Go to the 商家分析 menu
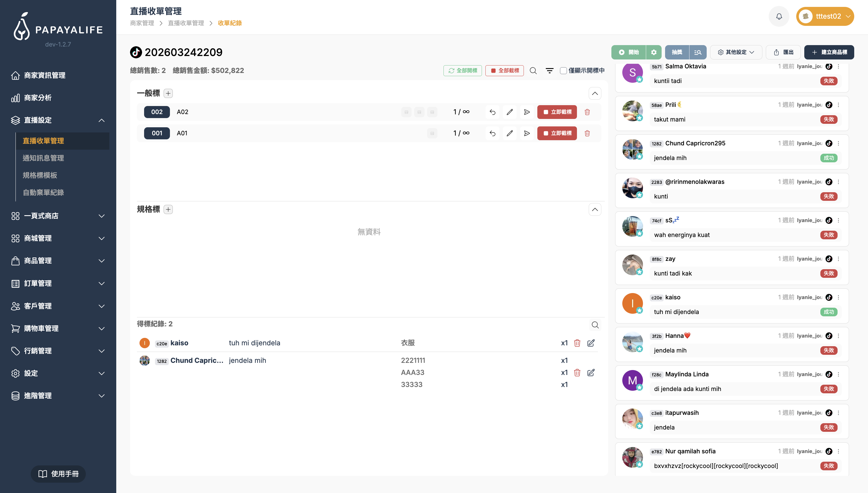Screen dimensions: 868x493 click(x=38, y=98)
